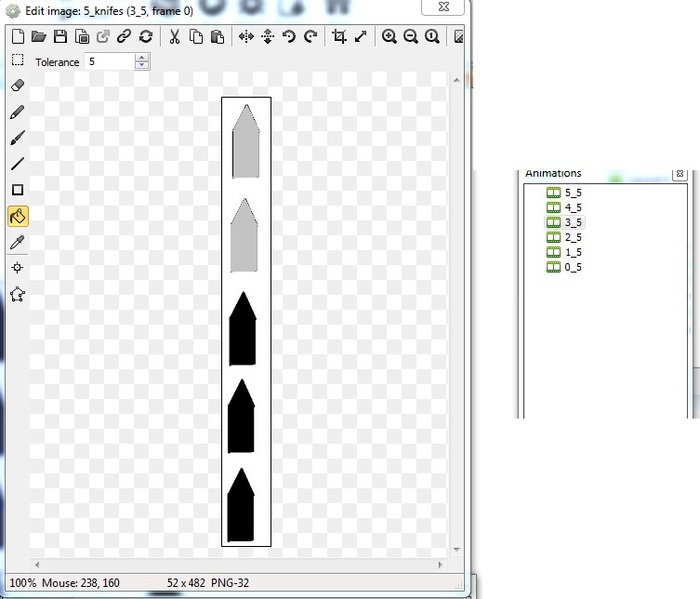Viewport: 700px width, 599px height.
Task: Choose the Rectangle tool
Action: pyautogui.click(x=17, y=190)
